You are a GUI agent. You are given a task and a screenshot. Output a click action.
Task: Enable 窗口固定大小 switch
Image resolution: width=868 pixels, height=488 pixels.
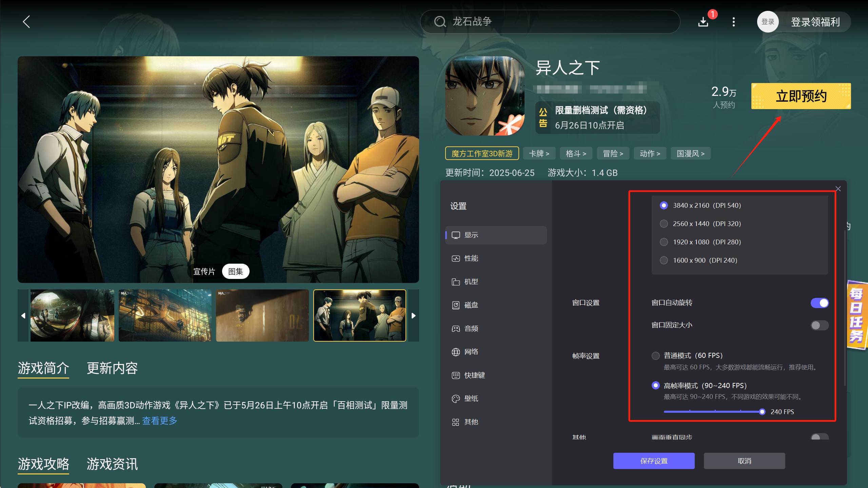tap(820, 325)
